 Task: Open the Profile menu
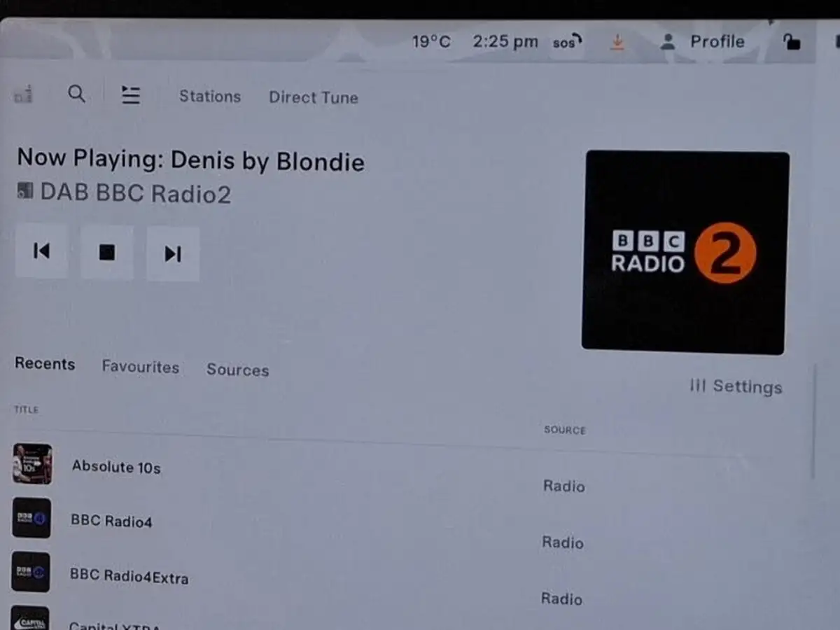703,42
